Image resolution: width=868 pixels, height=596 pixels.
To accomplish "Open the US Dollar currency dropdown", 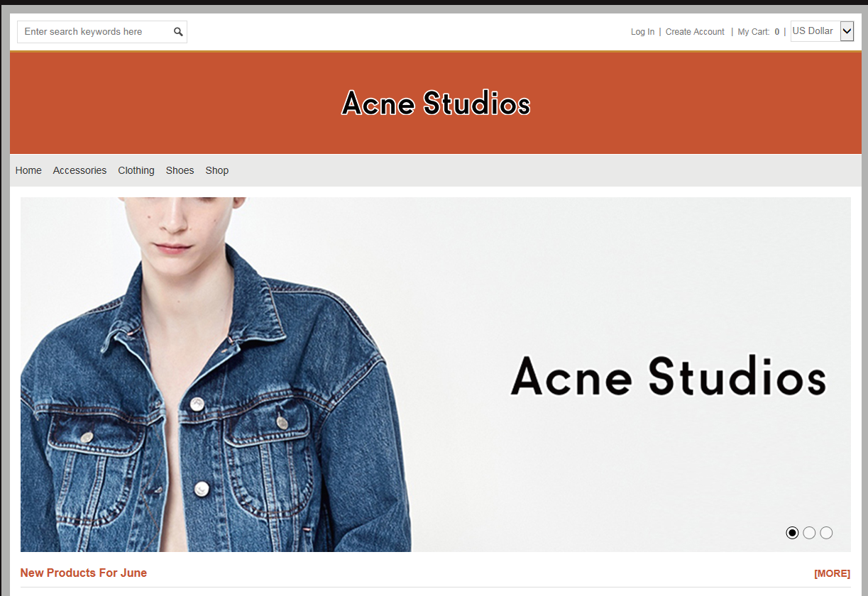I will (822, 31).
